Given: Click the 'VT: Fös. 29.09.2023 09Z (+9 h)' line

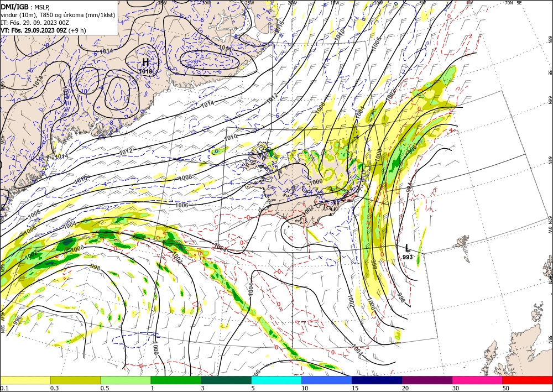Looking at the screenshot, I should point(43,30).
